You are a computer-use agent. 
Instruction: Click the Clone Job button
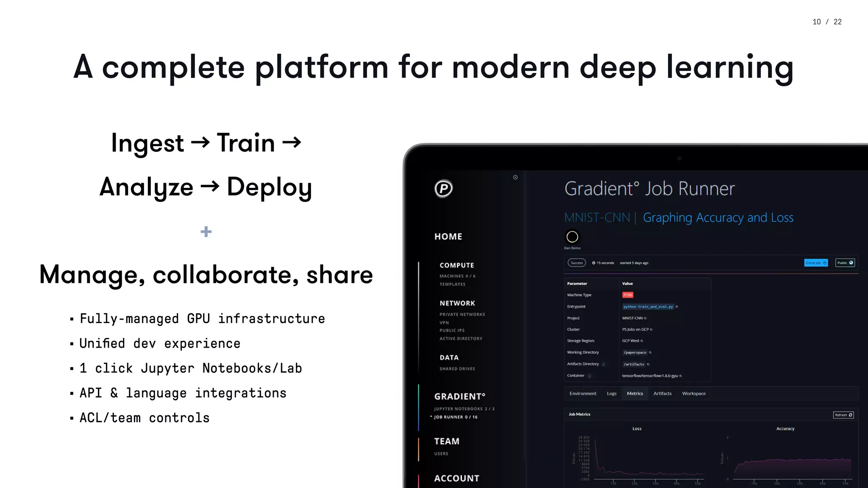click(816, 263)
